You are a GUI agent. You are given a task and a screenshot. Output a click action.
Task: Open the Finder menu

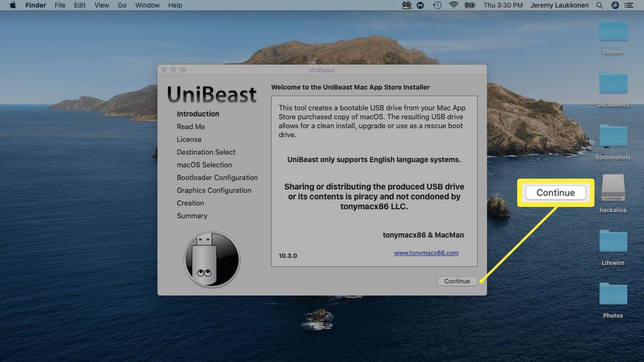(35, 5)
